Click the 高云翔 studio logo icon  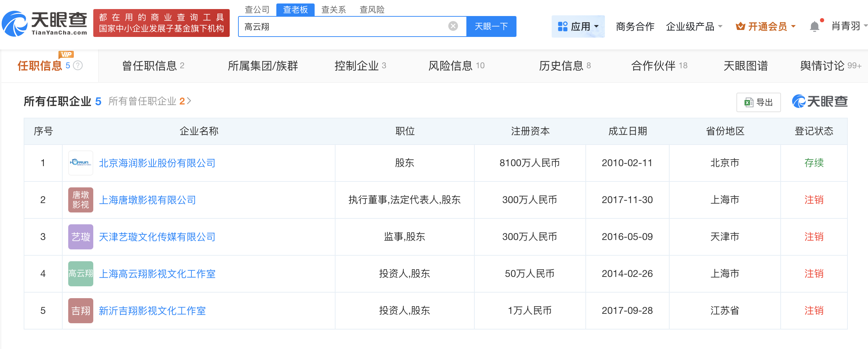tap(81, 274)
